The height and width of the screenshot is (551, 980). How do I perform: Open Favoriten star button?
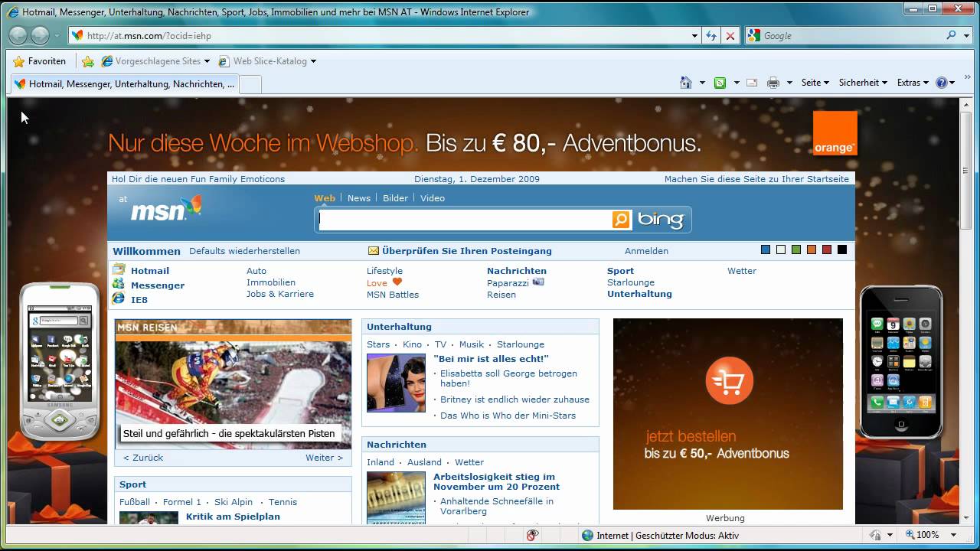tap(40, 61)
